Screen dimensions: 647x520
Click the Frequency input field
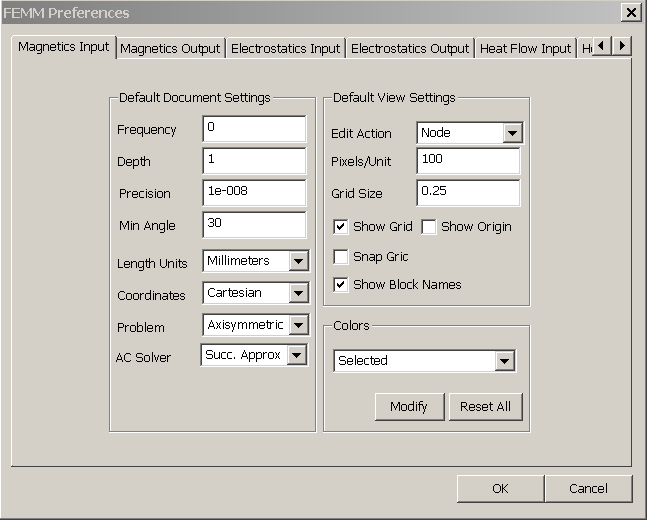255,129
